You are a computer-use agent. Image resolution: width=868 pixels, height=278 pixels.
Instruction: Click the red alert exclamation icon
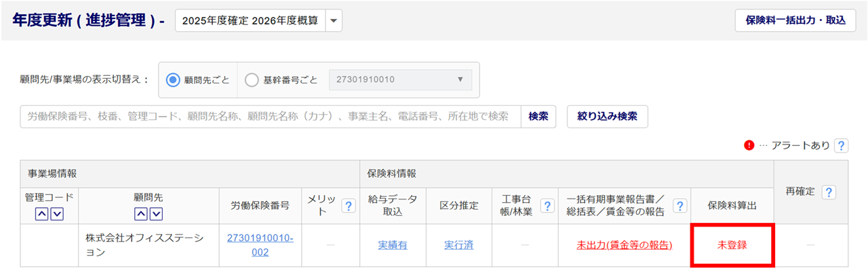coord(749,145)
